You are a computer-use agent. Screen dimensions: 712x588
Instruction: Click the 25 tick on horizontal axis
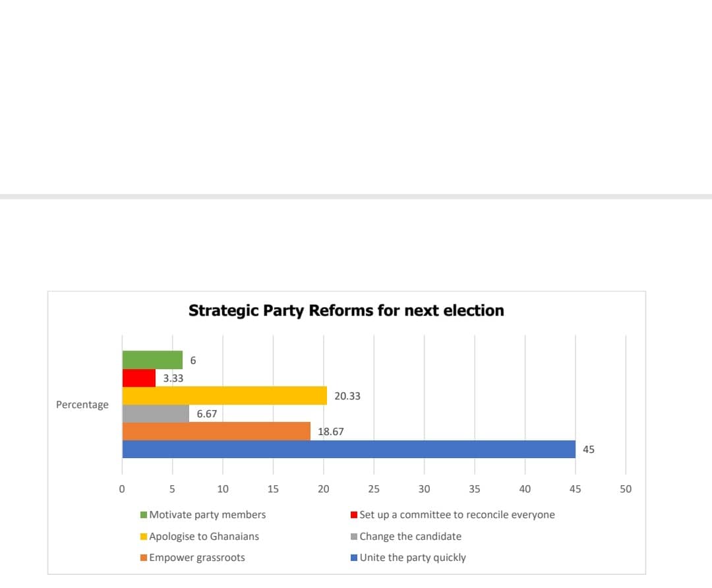[x=374, y=489]
